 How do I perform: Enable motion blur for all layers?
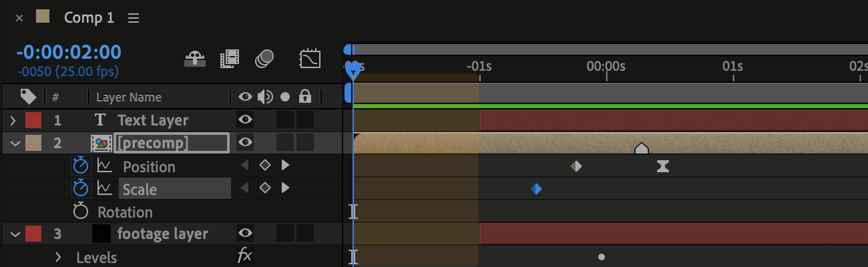tap(265, 59)
